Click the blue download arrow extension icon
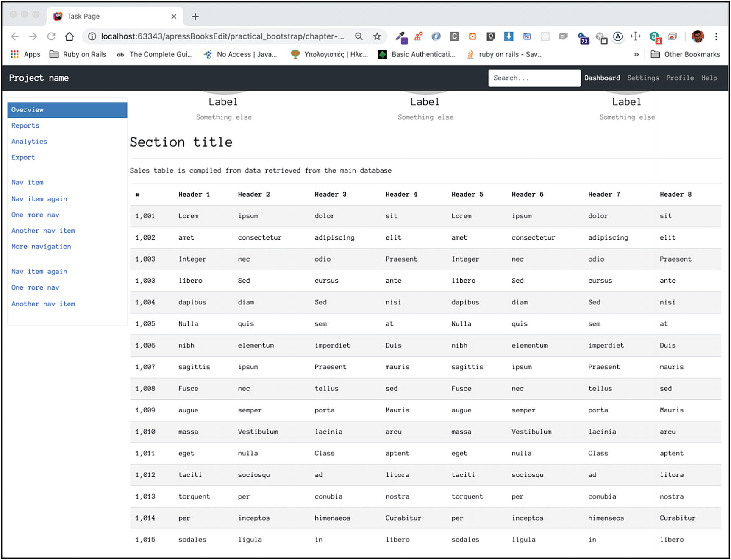The image size is (731, 560). point(509,36)
